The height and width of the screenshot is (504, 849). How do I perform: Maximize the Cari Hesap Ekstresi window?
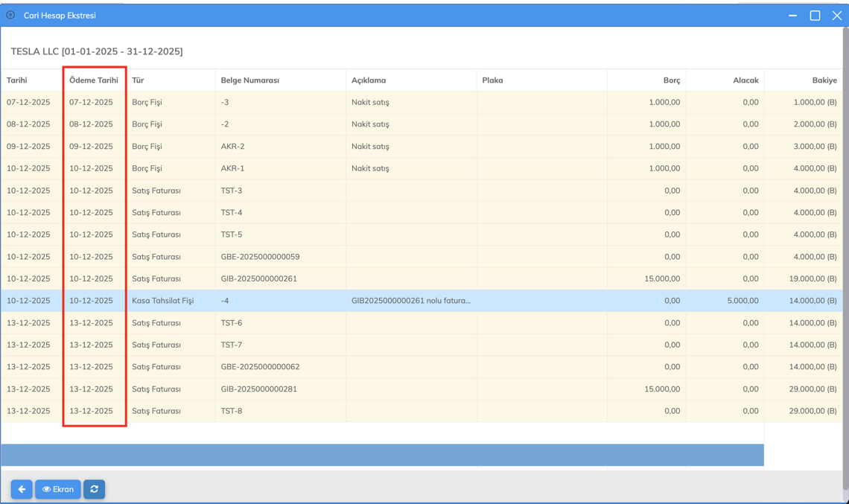(x=815, y=16)
